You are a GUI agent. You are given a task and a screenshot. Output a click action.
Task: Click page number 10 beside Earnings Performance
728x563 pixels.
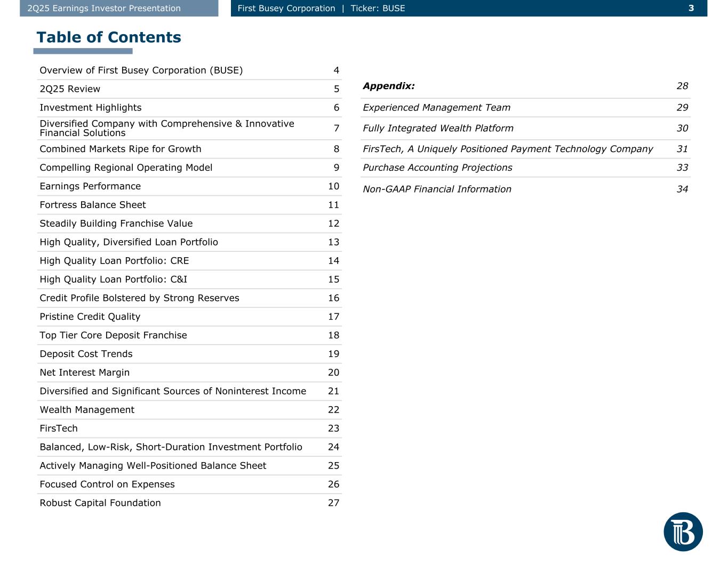[x=334, y=186]
